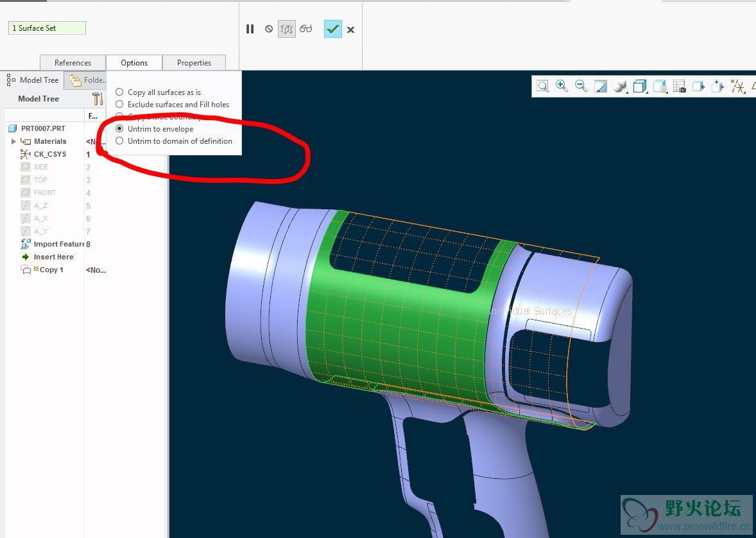
Task: Toggle the glasses verify preview mode
Action: coord(306,29)
